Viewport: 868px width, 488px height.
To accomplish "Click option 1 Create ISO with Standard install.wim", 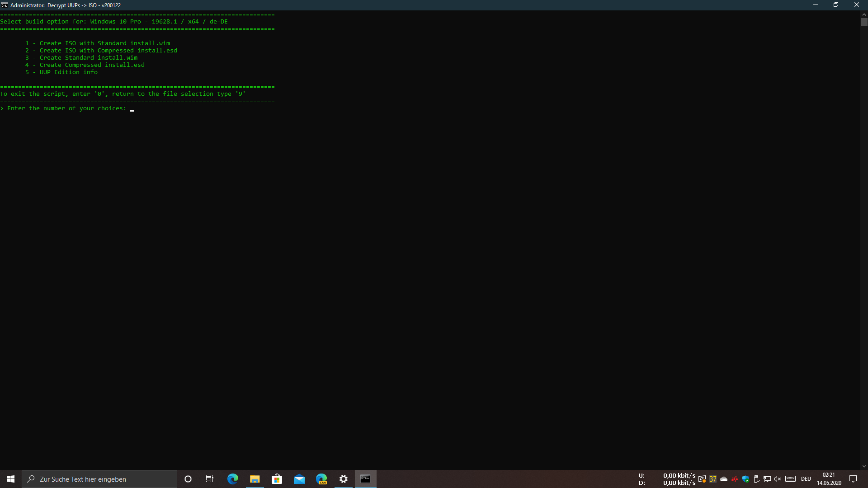I will [98, 43].
